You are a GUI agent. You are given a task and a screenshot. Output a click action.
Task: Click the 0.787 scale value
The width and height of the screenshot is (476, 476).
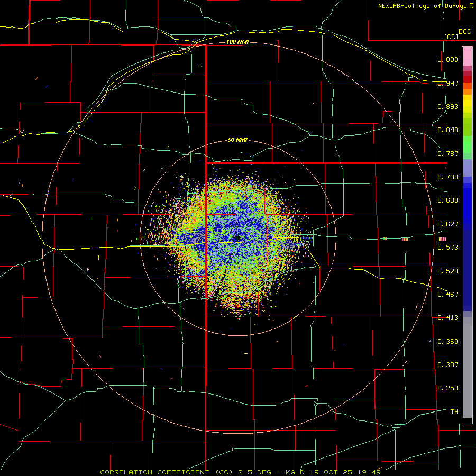coord(448,153)
